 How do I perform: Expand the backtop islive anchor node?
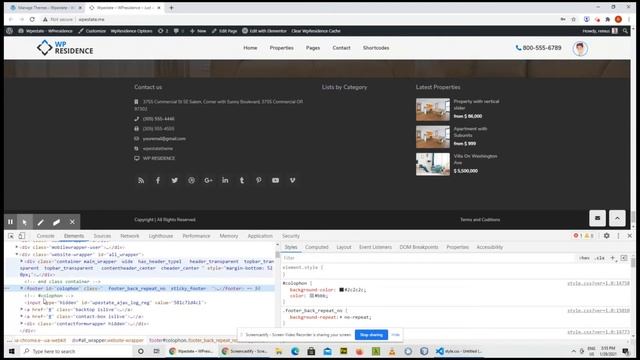click(22, 309)
